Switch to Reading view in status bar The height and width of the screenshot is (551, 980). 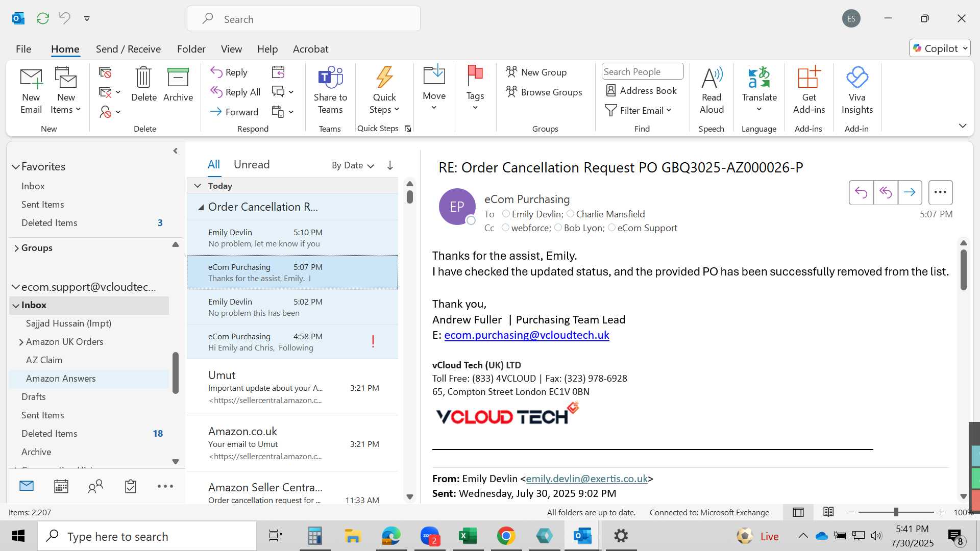(x=828, y=512)
